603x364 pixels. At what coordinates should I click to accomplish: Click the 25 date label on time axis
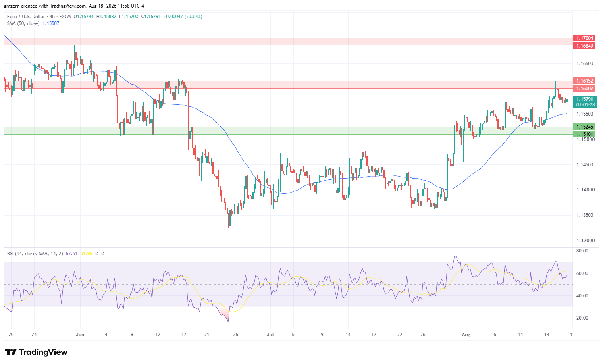point(236,335)
